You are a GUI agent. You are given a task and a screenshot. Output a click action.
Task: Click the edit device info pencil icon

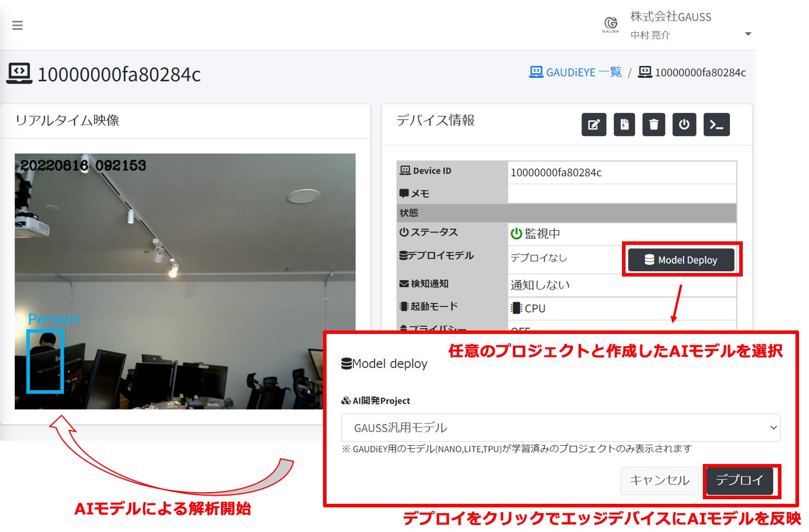(594, 124)
